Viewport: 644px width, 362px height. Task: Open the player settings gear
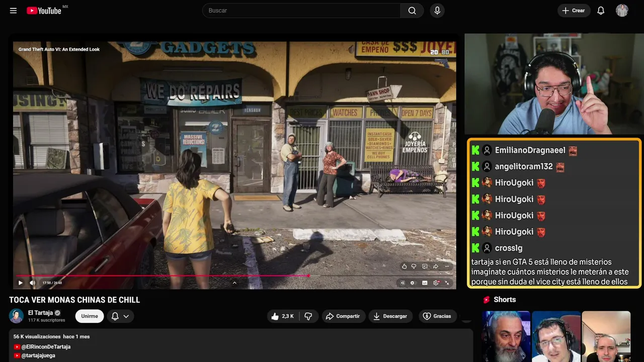pyautogui.click(x=436, y=283)
